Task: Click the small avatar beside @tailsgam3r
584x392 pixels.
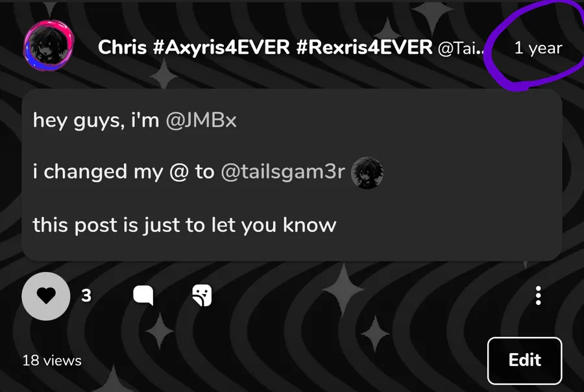Action: point(367,173)
